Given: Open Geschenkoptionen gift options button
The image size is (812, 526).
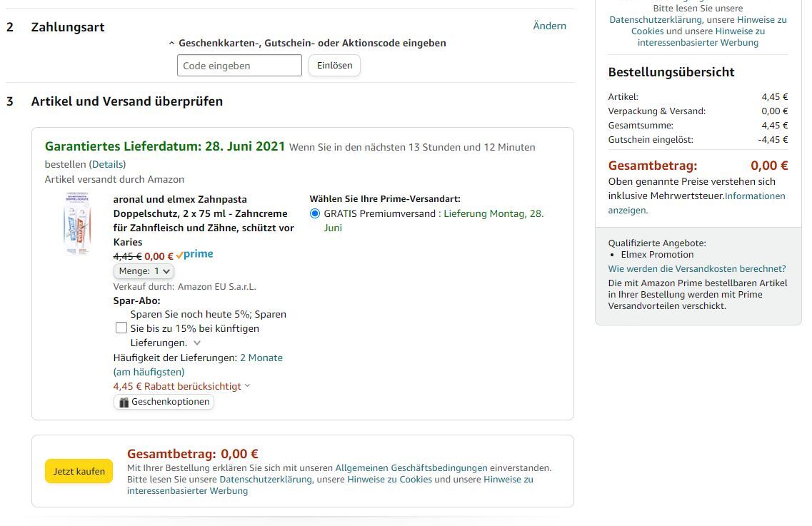Looking at the screenshot, I should tap(164, 402).
